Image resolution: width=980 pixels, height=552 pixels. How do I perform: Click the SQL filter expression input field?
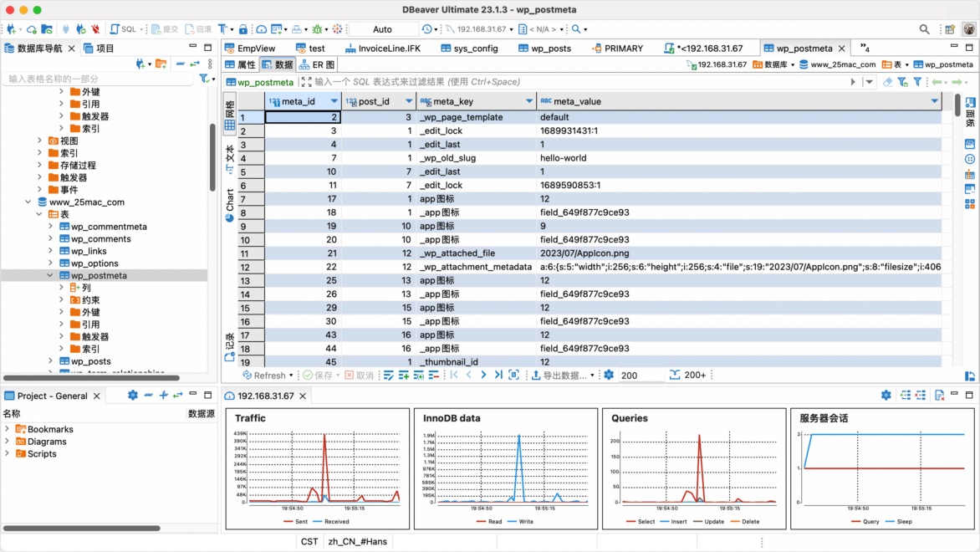point(578,82)
